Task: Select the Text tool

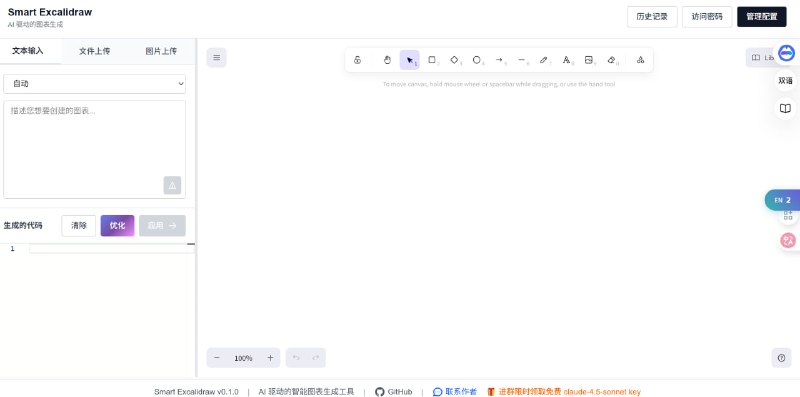Action: tap(566, 60)
